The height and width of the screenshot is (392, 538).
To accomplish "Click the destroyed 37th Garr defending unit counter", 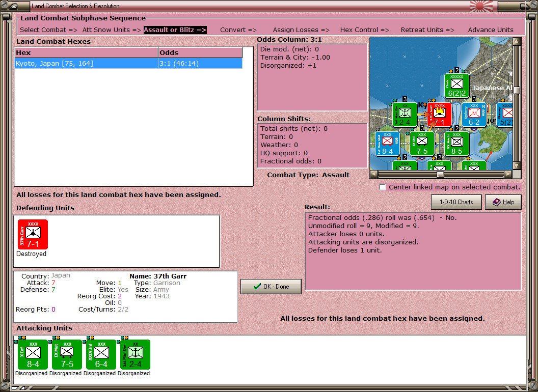I will point(33,235).
